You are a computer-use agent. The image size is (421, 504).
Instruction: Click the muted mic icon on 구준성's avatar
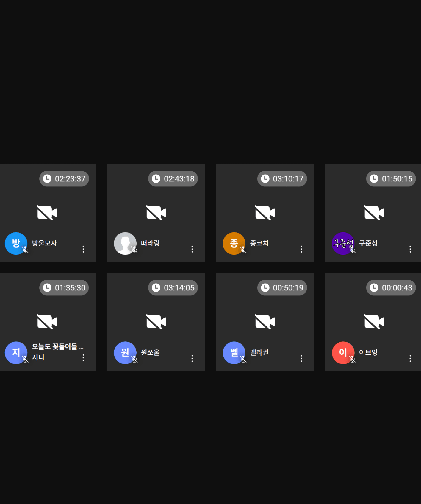click(x=352, y=250)
